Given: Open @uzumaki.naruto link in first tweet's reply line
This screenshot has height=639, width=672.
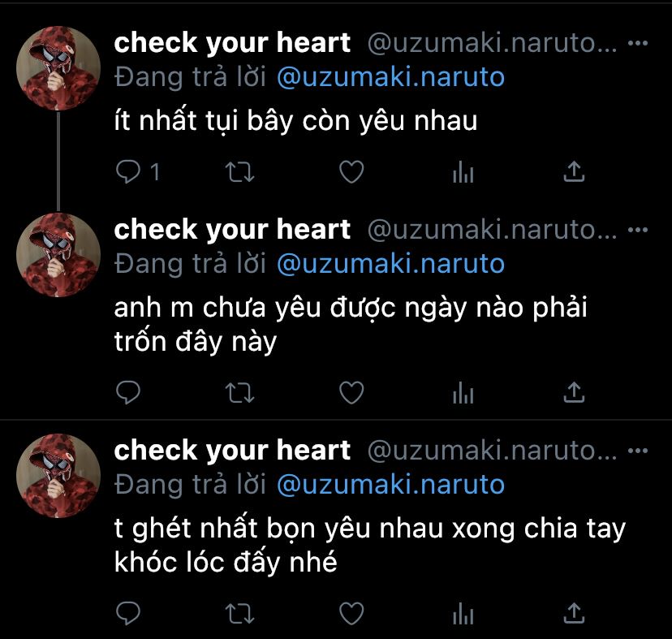Looking at the screenshot, I should point(391,77).
